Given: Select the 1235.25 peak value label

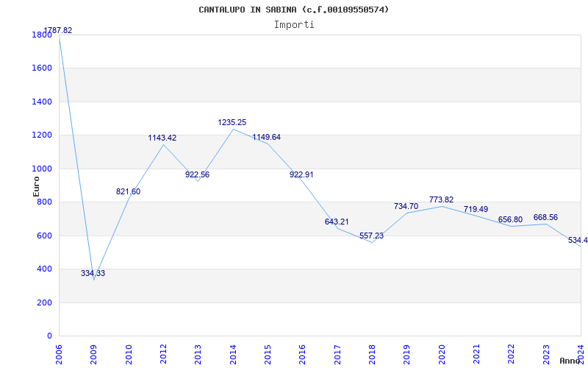Looking at the screenshot, I should [232, 123].
